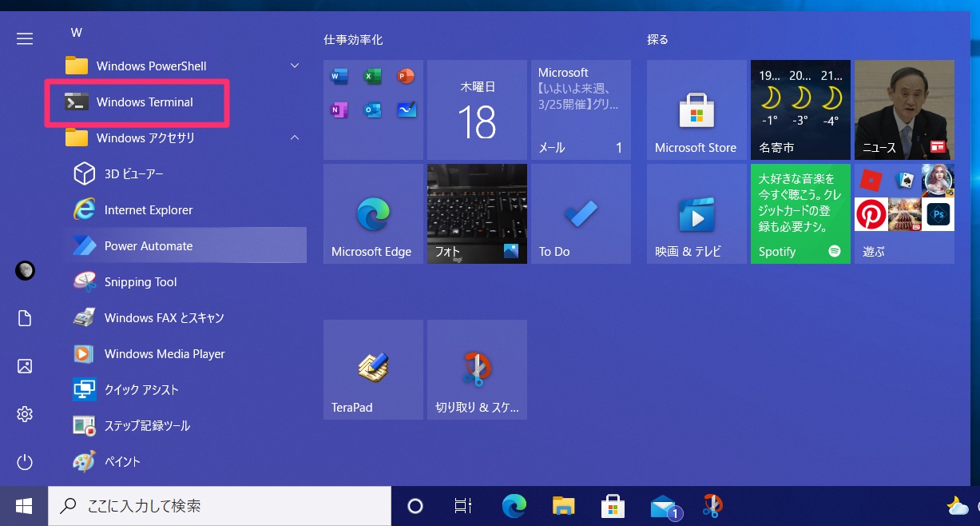Open Settings gear in Start sidebar

(25, 414)
